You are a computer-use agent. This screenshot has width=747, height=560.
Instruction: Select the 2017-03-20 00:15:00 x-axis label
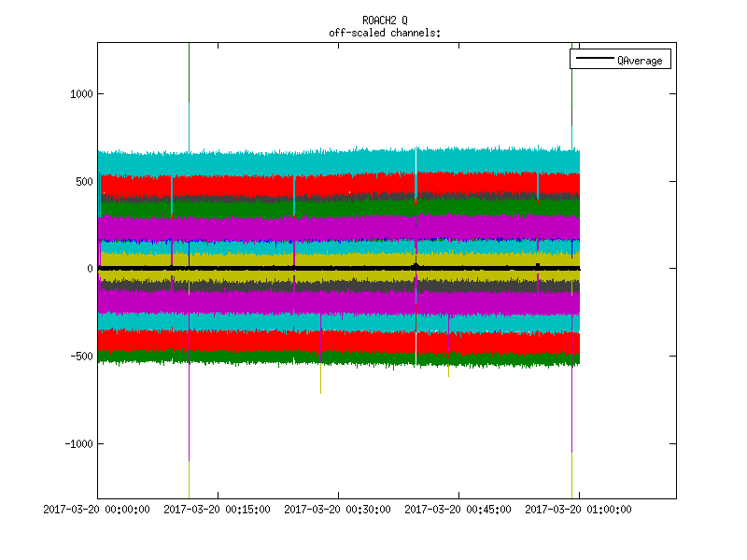[x=218, y=510]
